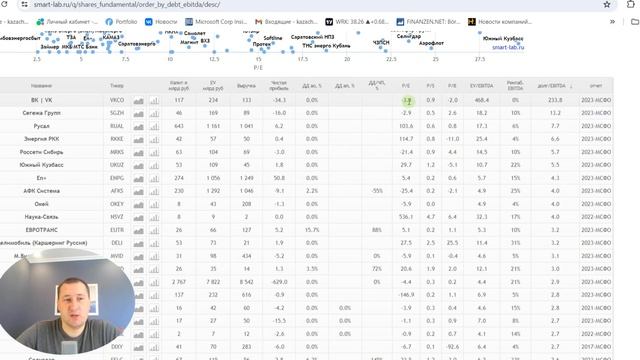Screen dimensions: 640x360
Task: Sort table by the EV/EBITDA column header
Action: click(x=482, y=86)
